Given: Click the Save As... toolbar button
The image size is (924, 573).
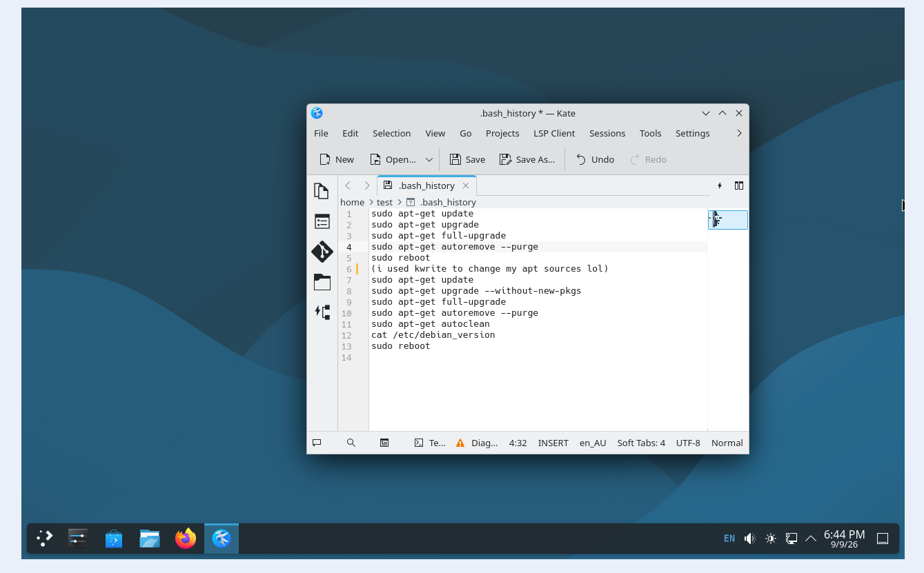Looking at the screenshot, I should (x=527, y=159).
